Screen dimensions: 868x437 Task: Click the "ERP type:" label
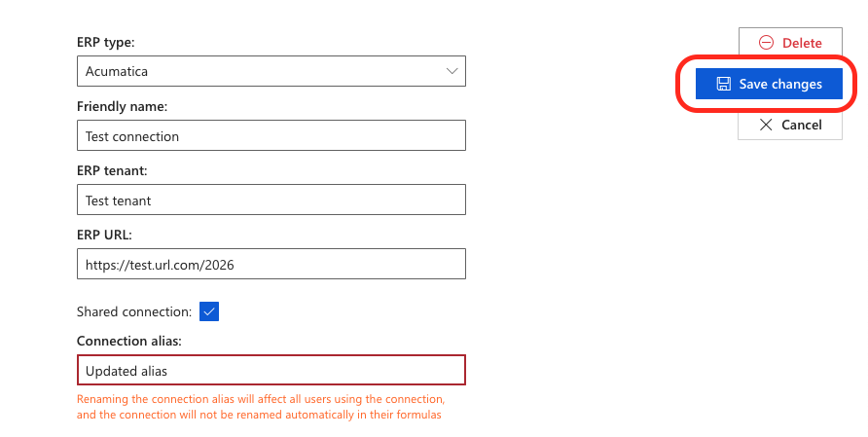pyautogui.click(x=105, y=43)
